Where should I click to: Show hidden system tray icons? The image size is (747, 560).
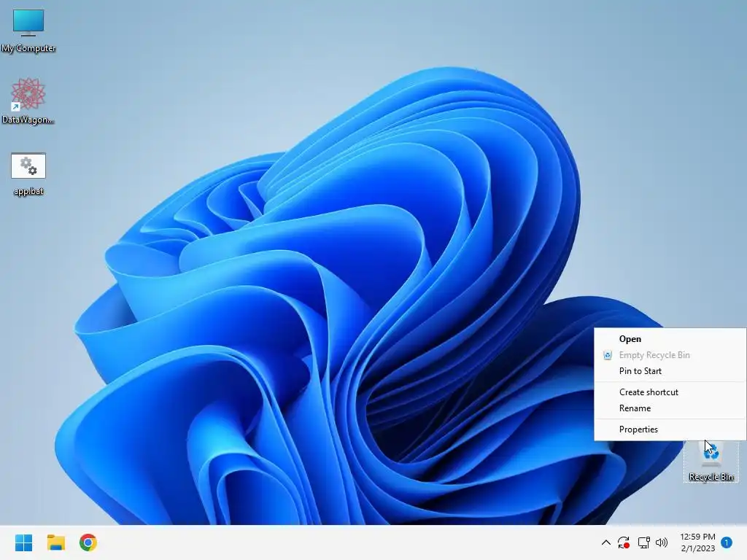(606, 542)
